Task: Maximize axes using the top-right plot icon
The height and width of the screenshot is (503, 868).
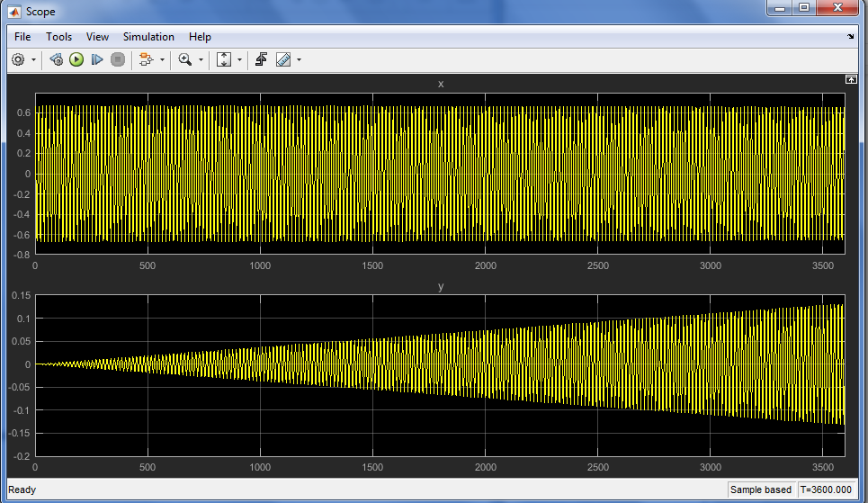Action: click(x=851, y=80)
